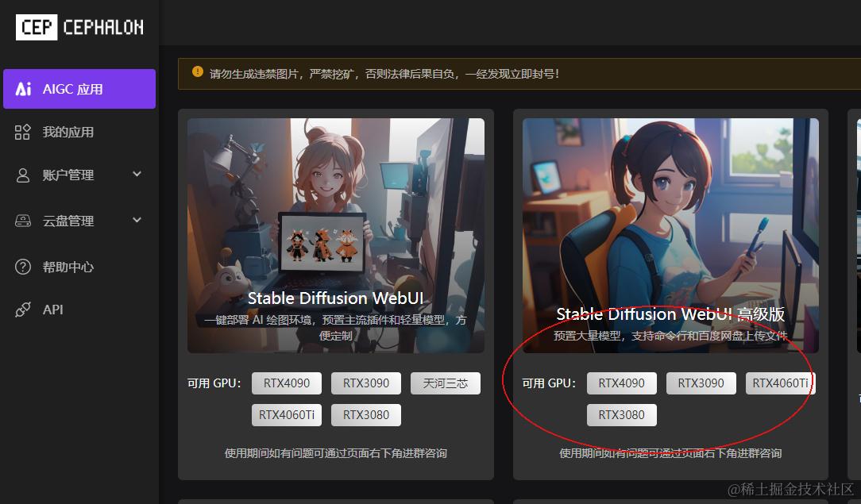This screenshot has height=504, width=861.
Task: Click the grid icon for 我的应用
Action: pyautogui.click(x=22, y=133)
